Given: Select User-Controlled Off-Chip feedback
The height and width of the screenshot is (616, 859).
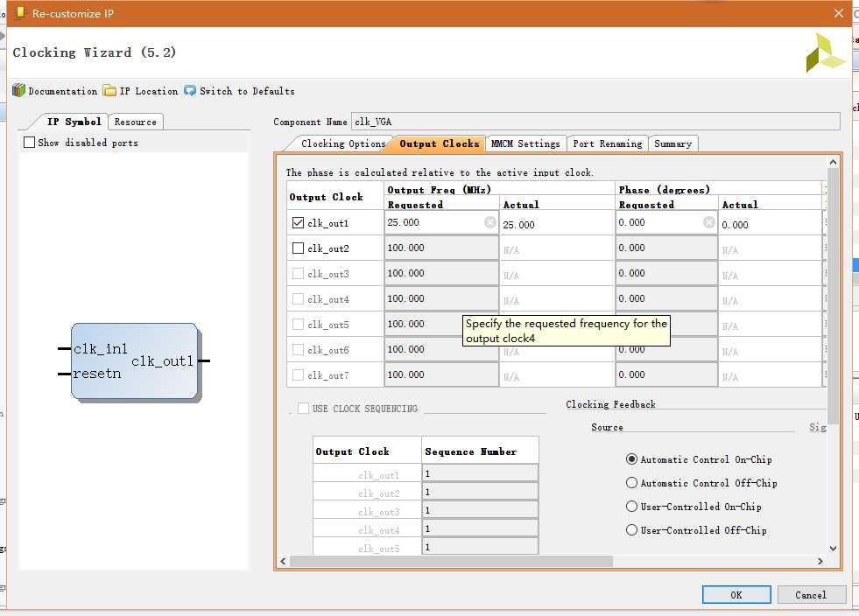Looking at the screenshot, I should click(x=631, y=530).
